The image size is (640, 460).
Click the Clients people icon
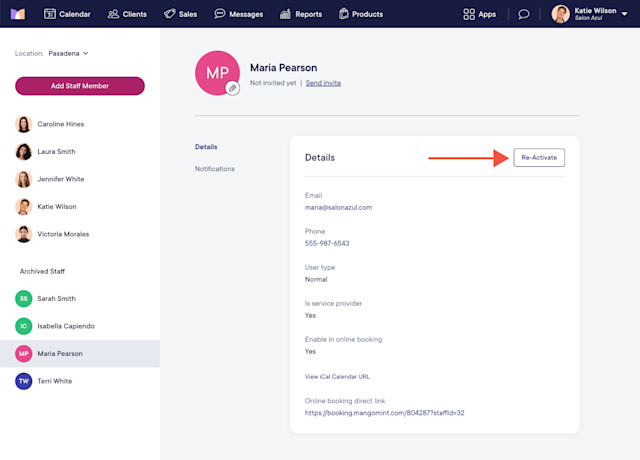click(113, 14)
